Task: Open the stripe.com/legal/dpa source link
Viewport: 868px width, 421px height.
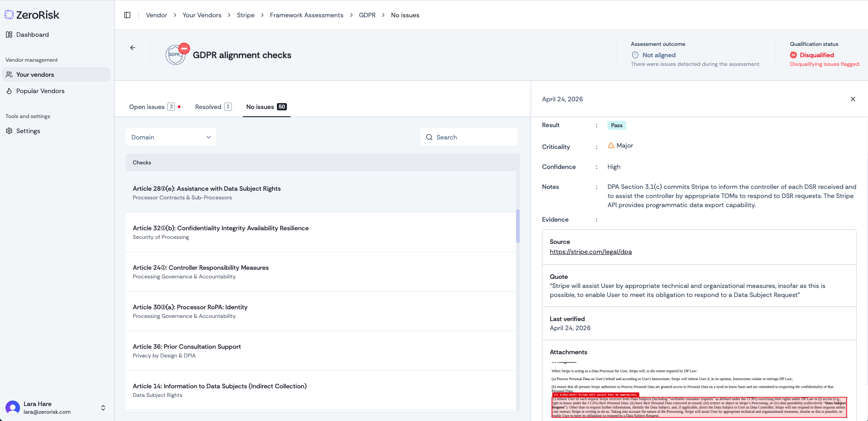Action: [591, 252]
